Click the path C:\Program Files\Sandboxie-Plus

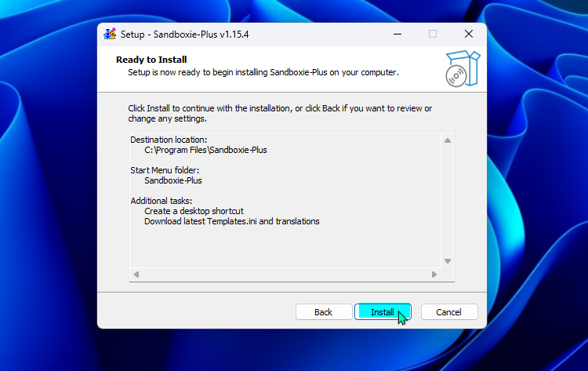pos(205,150)
